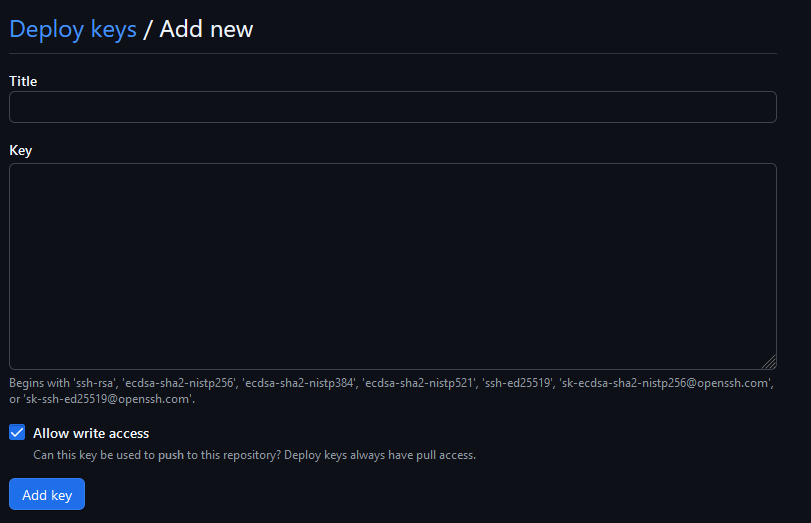Click 'ssh-ed25519' in the hint text
The height and width of the screenshot is (523, 811).
[x=518, y=383]
